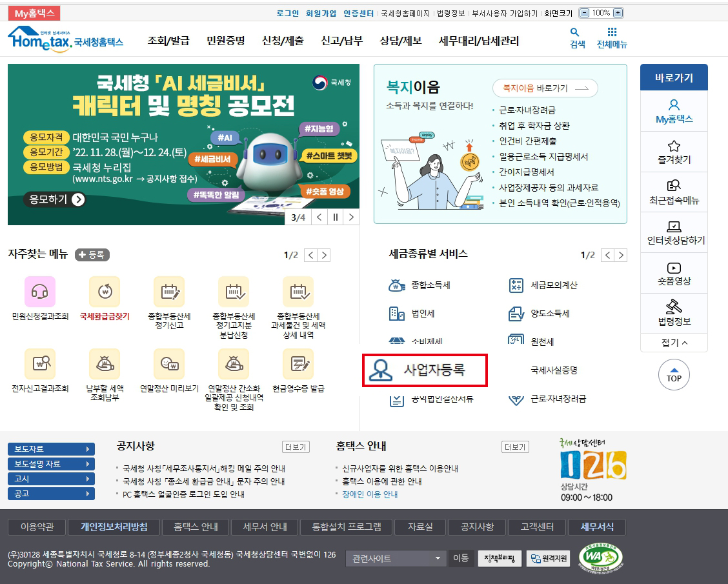The height and width of the screenshot is (584, 728).
Task: Expand the 보도자료 item
Action: pos(51,449)
